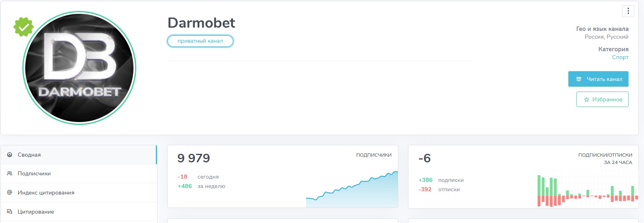
Task: Select the 'Сводная' sidebar tab
Action: [x=29, y=155]
